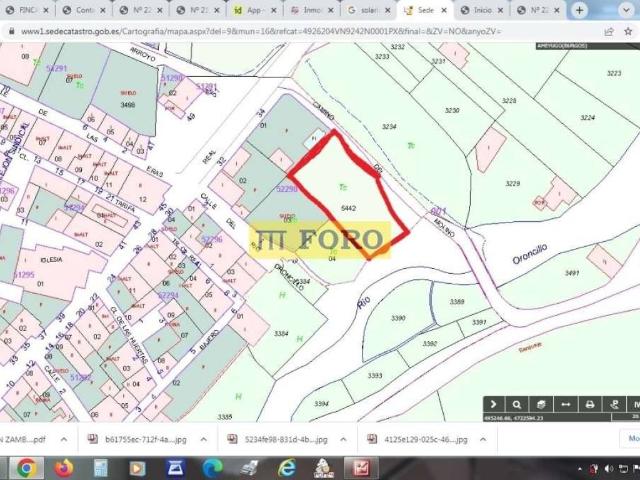The height and width of the screenshot is (480, 640).
Task: Open downloaded file b61755ec-712f-4a jpg
Action: 138,440
